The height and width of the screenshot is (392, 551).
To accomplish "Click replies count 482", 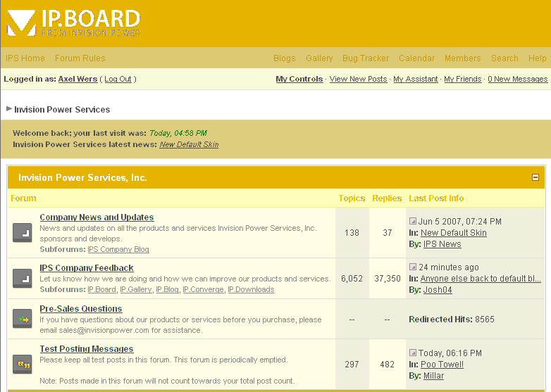I will point(387,365).
